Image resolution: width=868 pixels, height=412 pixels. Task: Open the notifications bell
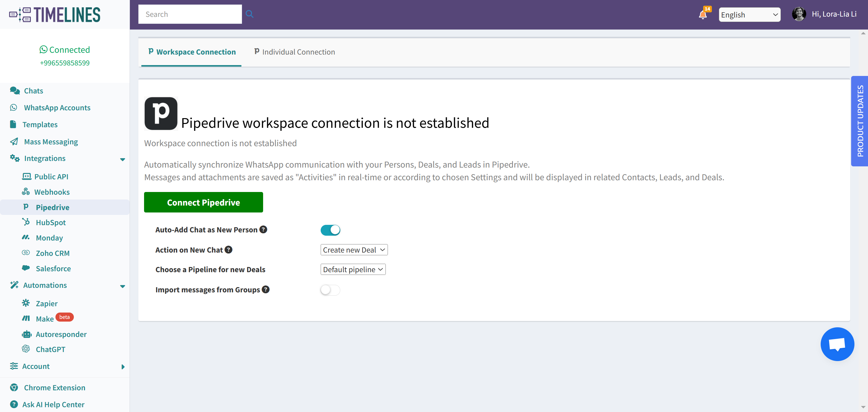(x=703, y=14)
